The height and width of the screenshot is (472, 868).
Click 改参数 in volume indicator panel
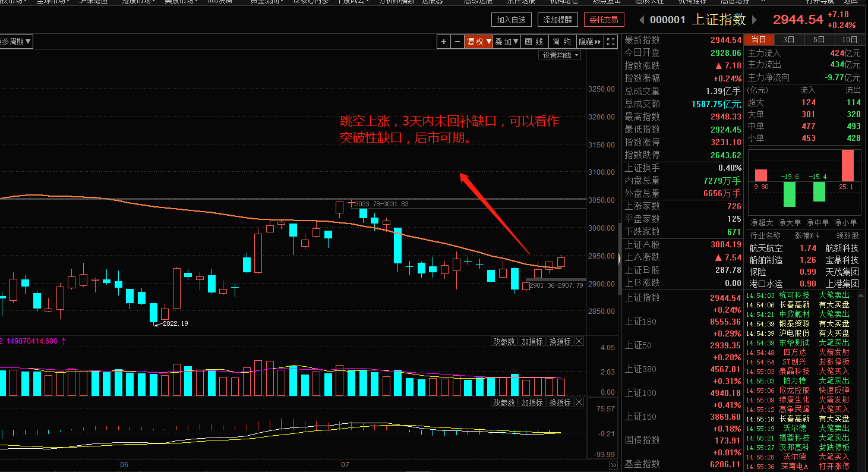click(504, 341)
